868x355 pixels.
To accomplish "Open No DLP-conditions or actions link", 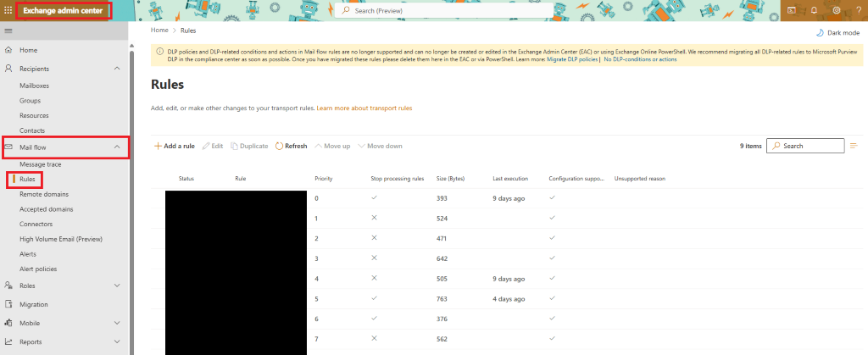I will 640,59.
